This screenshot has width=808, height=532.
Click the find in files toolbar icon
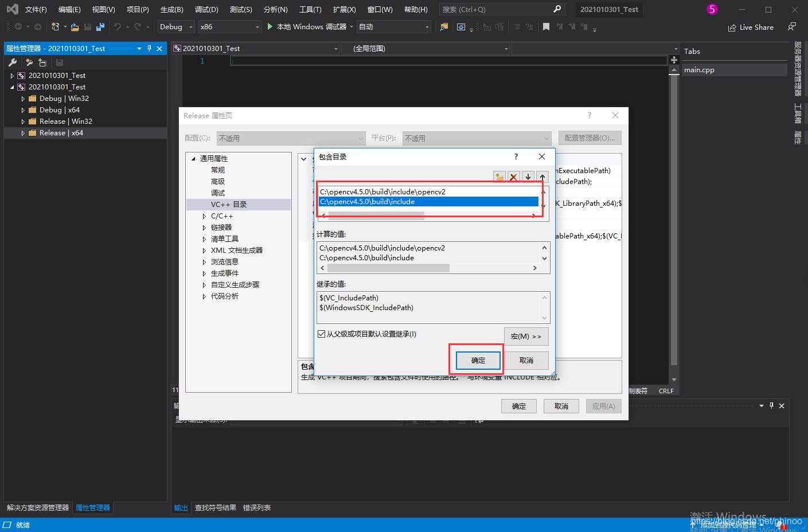click(444, 27)
